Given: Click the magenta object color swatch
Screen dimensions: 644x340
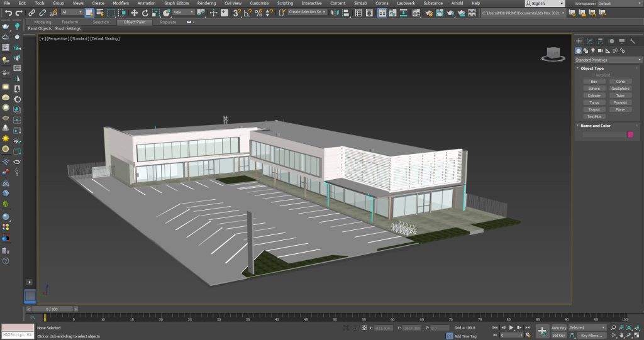Looking at the screenshot, I should 630,134.
